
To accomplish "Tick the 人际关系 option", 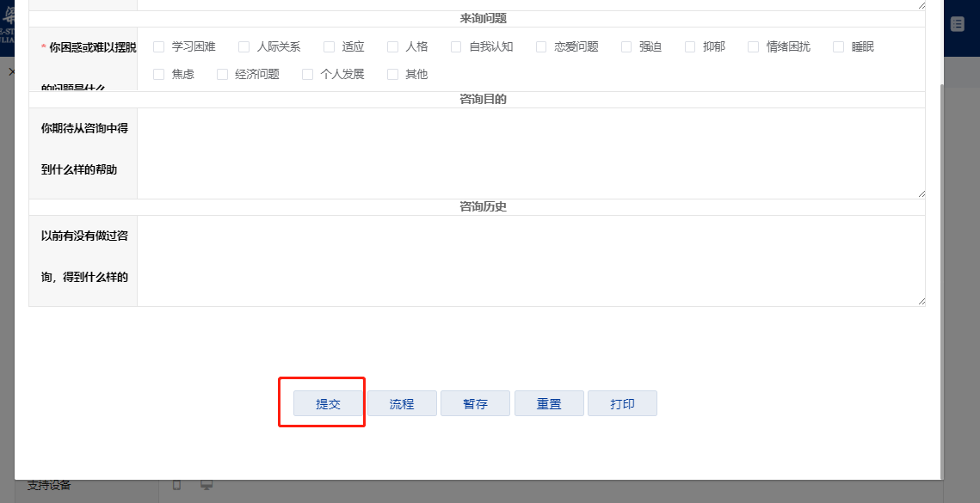I will (244, 47).
